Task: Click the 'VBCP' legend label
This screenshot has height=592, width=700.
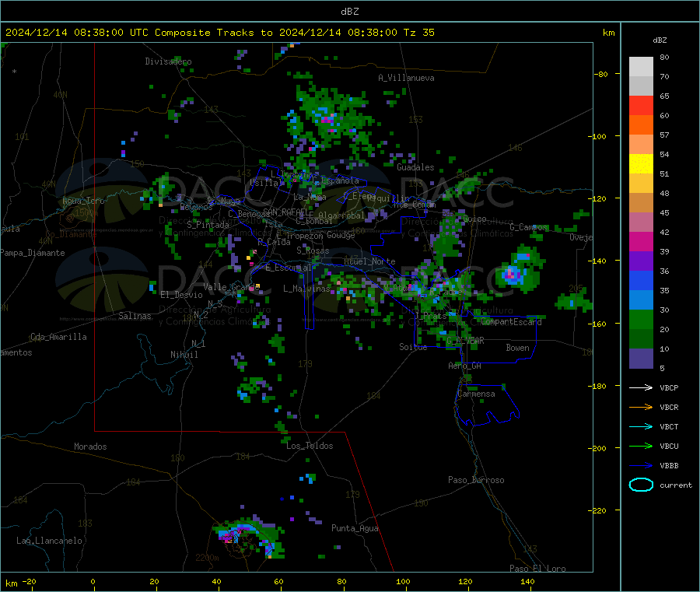Action: tap(669, 387)
